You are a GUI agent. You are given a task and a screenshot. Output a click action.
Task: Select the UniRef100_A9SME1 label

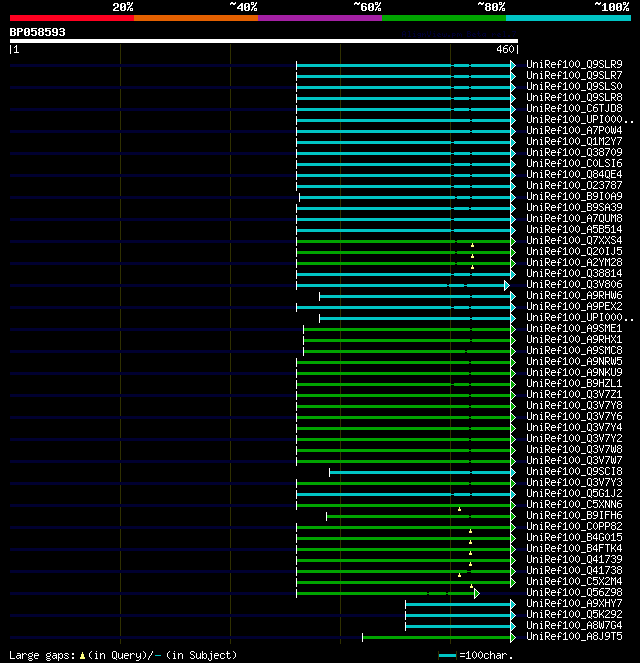click(574, 328)
